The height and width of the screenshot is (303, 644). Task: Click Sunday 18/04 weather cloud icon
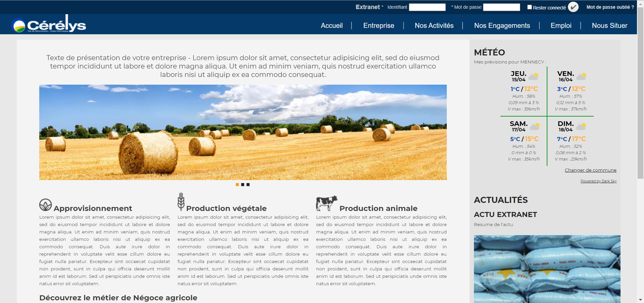(x=581, y=127)
